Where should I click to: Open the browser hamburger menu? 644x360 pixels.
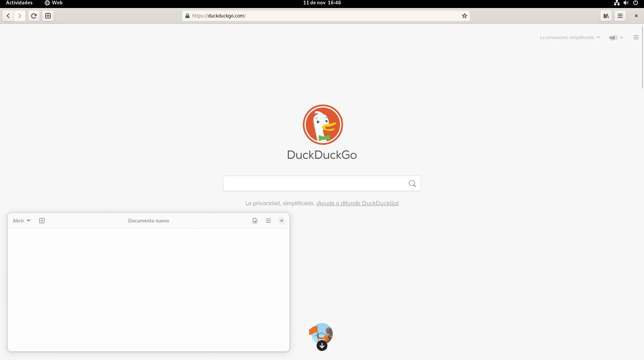click(620, 16)
